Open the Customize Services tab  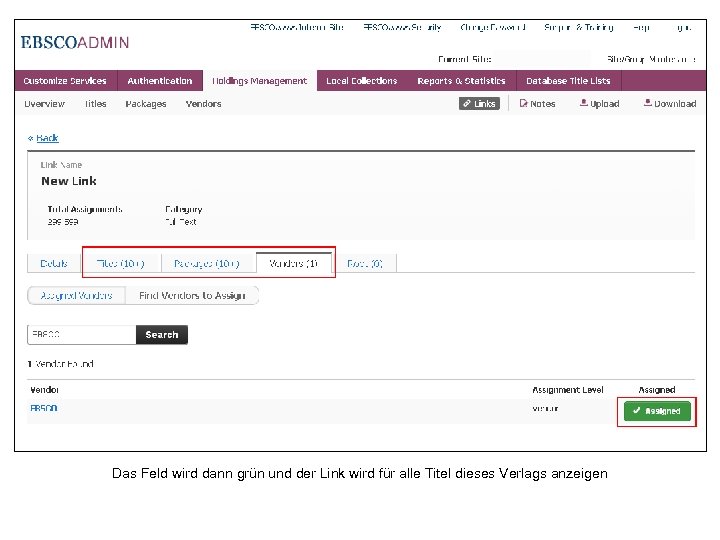tap(65, 81)
